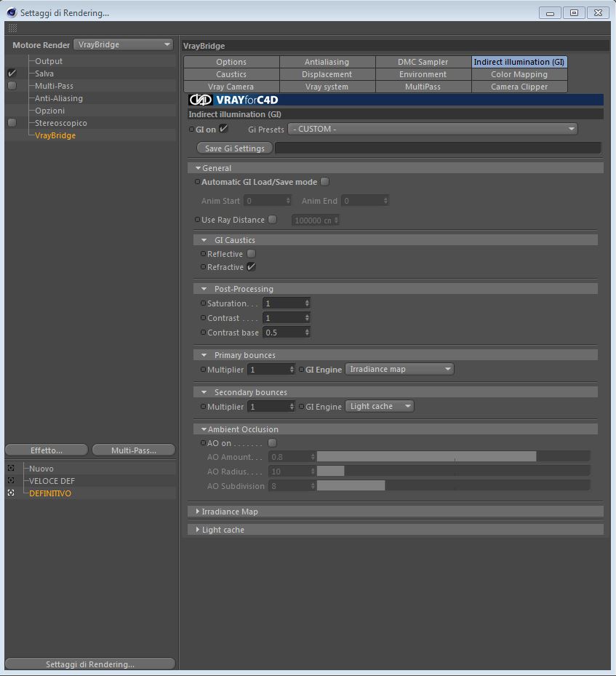Image resolution: width=616 pixels, height=676 pixels.
Task: Toggle the GI on checkbox
Action: pyautogui.click(x=223, y=129)
